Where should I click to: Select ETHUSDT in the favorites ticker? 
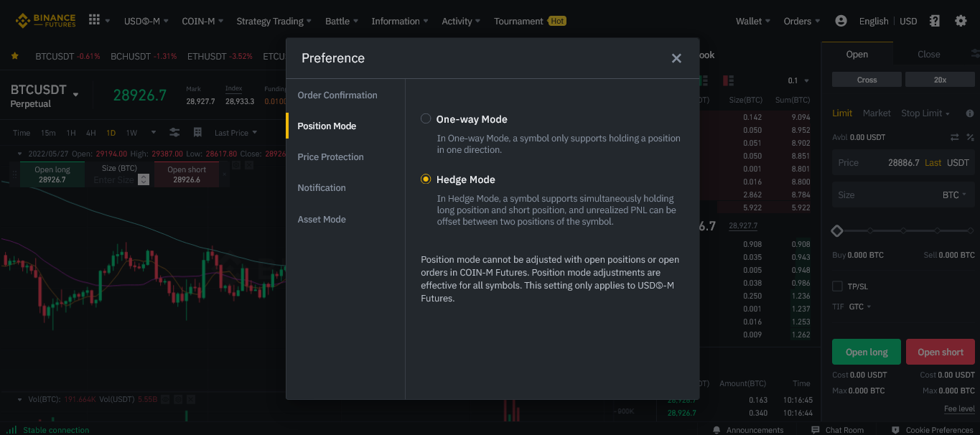[207, 56]
